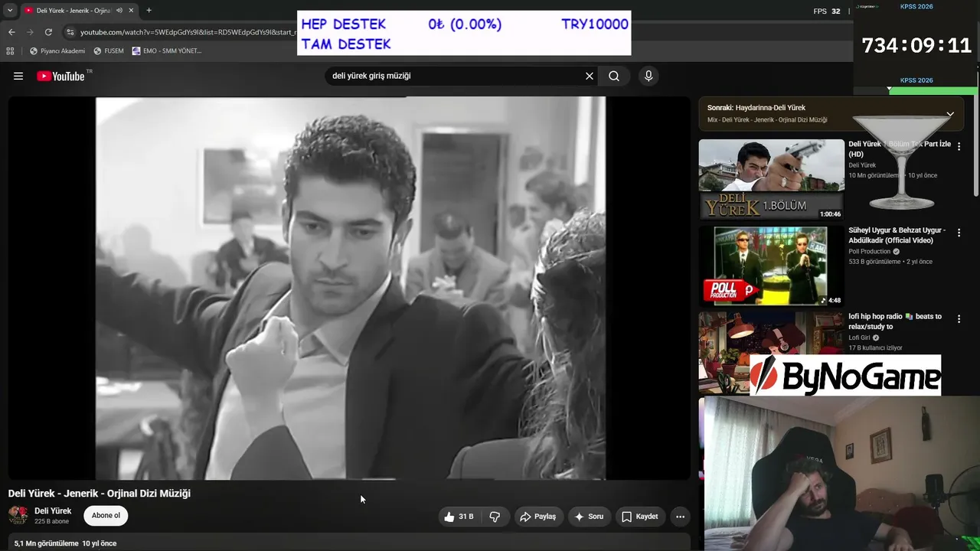
Task: Open the apps grid in bookmarks bar
Action: tap(10, 51)
